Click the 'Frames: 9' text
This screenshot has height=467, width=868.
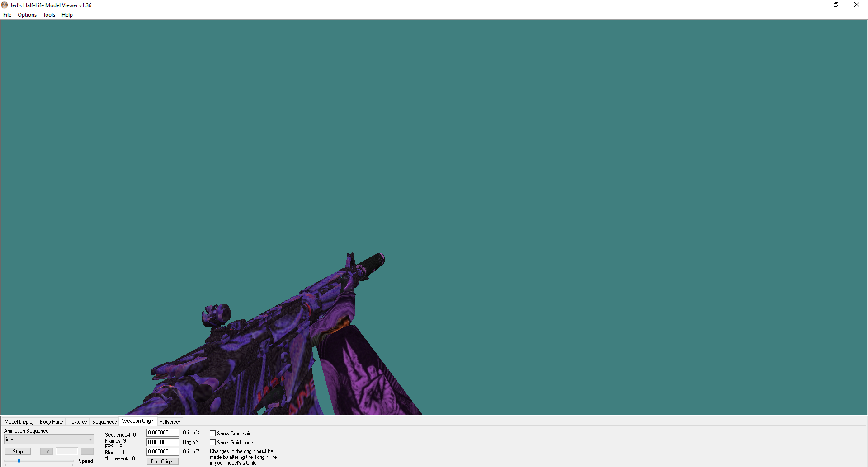(x=115, y=441)
